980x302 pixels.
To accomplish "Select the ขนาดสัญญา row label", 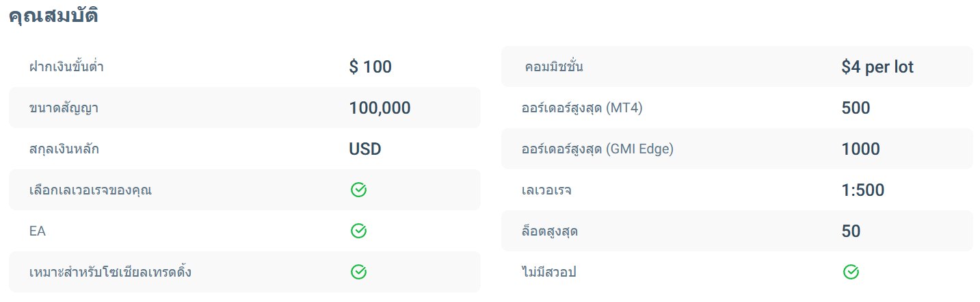I will click(x=64, y=108).
